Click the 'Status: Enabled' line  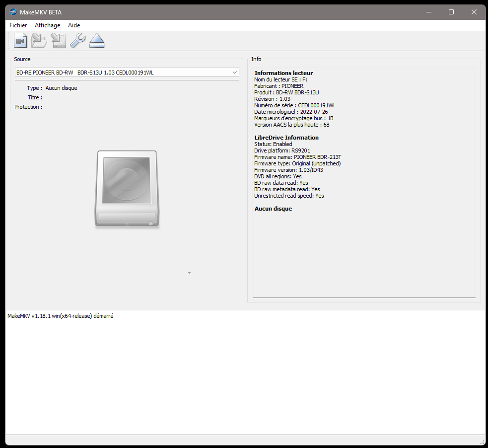(273, 144)
